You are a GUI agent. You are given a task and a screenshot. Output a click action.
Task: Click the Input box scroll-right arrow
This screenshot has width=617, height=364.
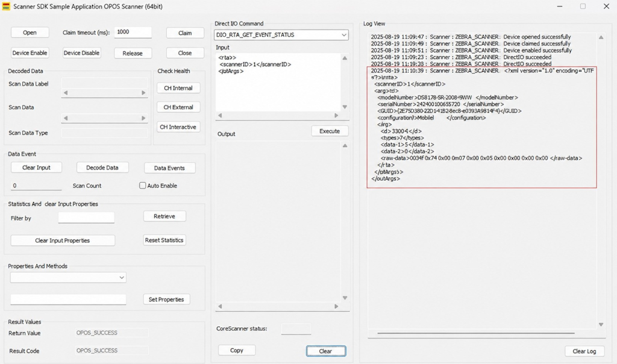click(x=336, y=115)
